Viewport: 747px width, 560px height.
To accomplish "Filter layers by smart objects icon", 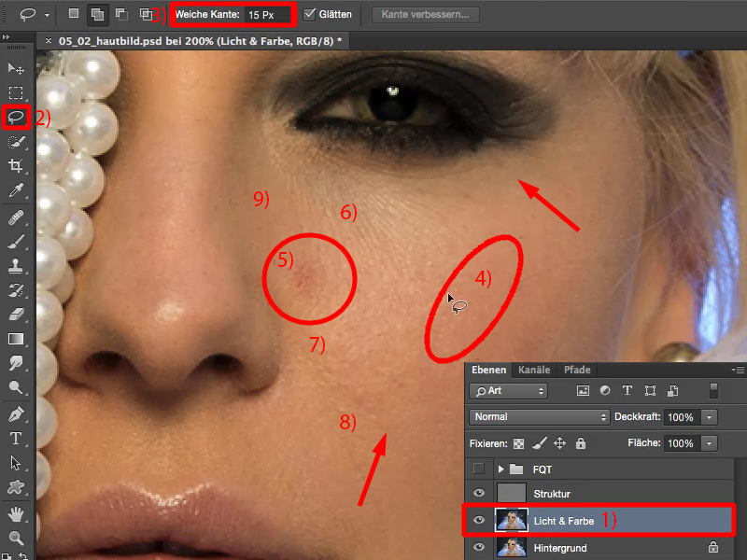I will 672,391.
